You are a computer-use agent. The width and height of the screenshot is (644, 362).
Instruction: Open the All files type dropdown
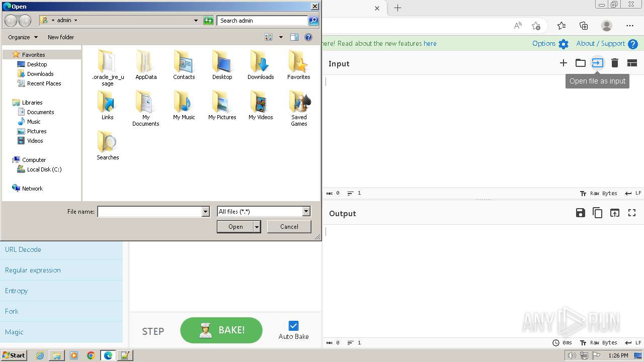point(264,212)
